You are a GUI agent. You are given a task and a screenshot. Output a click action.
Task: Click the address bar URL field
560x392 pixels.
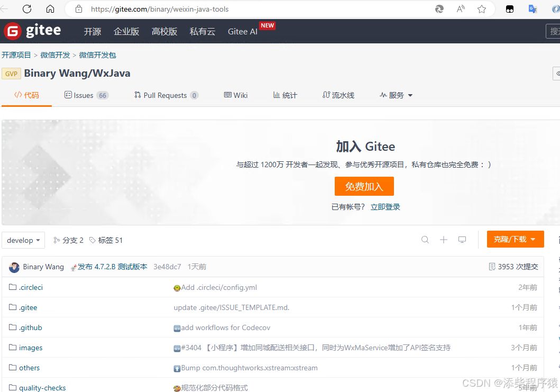click(160, 9)
